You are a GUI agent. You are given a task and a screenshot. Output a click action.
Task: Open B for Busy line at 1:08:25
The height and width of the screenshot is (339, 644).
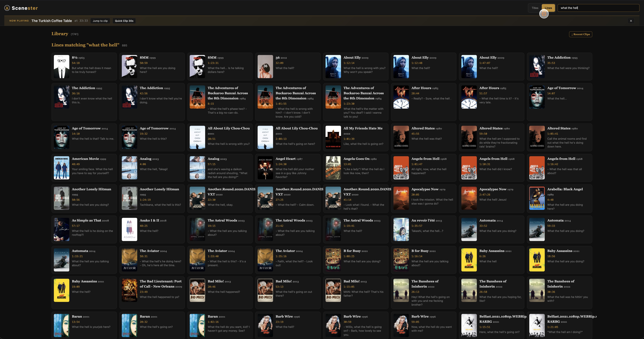tap(356, 260)
